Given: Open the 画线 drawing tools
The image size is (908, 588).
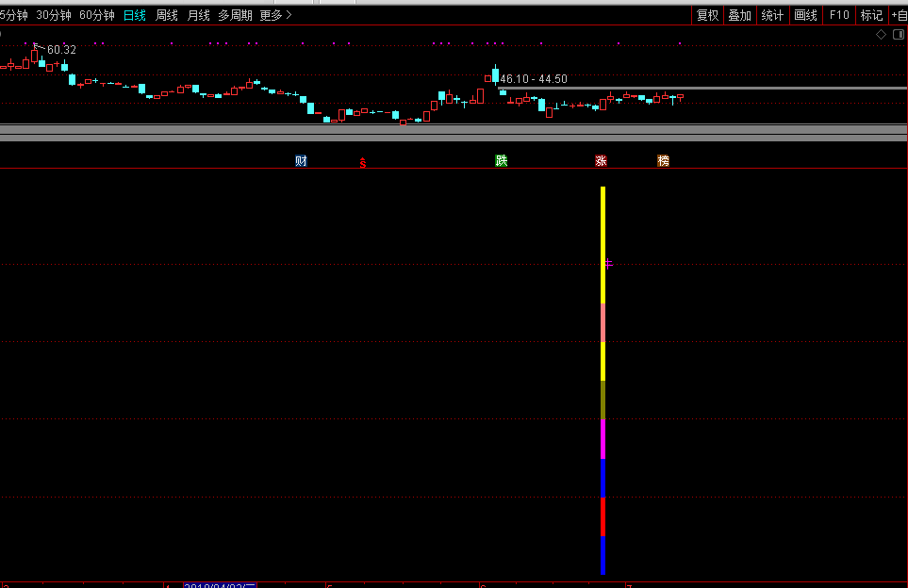Looking at the screenshot, I should click(x=805, y=15).
